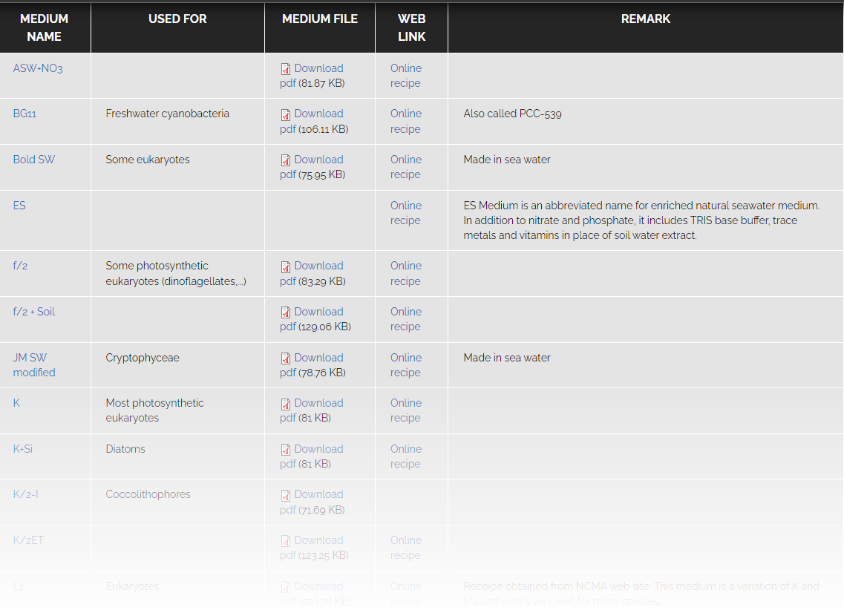Viewport: 844px width, 616px height.
Task: Open the ES medium online recipe
Action: click(405, 213)
